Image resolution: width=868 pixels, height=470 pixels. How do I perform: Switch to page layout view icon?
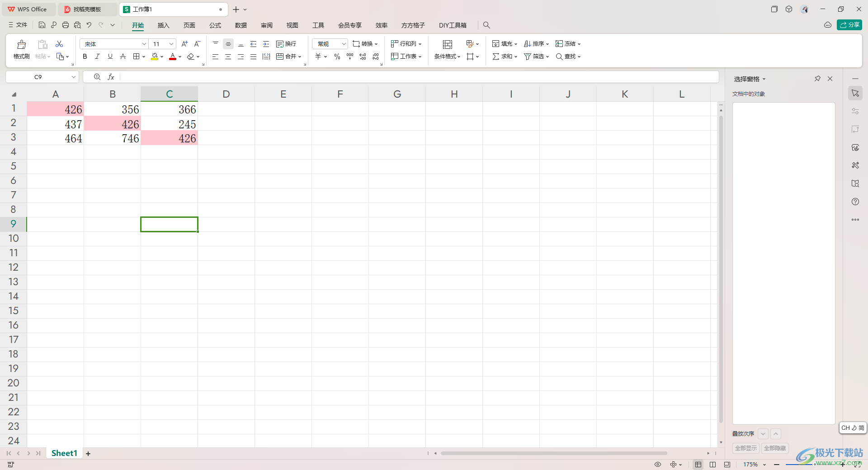712,465
